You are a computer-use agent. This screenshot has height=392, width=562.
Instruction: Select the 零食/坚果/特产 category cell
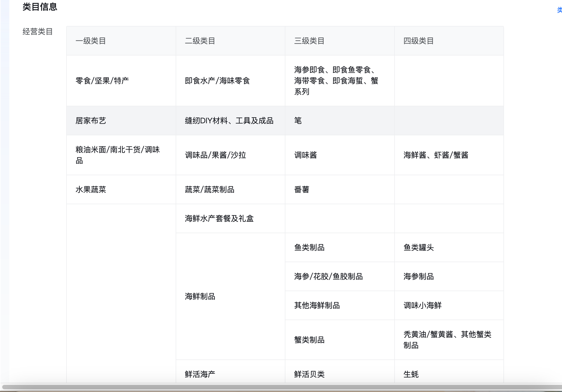point(102,81)
